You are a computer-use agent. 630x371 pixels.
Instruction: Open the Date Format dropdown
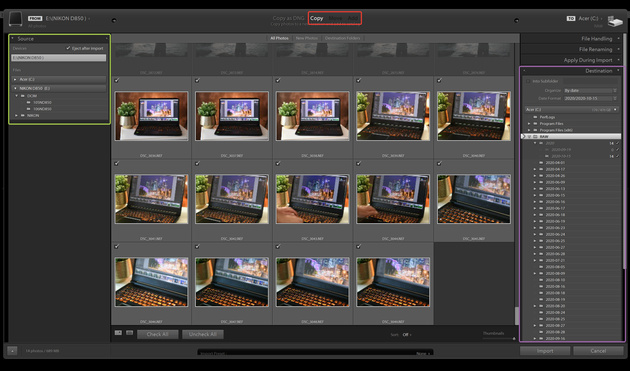pyautogui.click(x=590, y=98)
